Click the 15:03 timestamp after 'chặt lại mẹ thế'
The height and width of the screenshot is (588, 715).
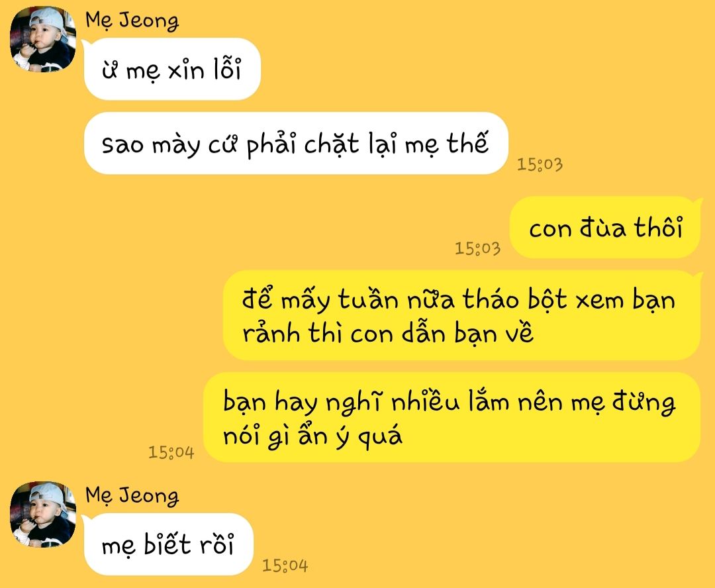coord(540,164)
